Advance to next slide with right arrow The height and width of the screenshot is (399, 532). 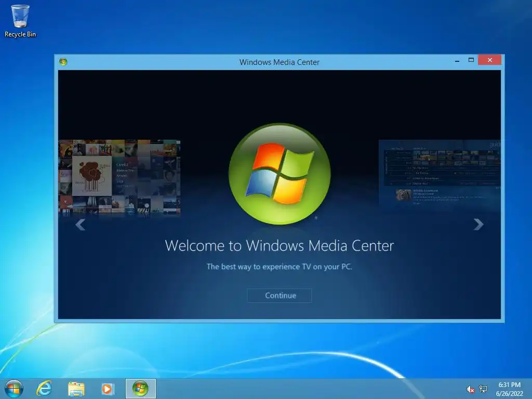click(x=478, y=224)
